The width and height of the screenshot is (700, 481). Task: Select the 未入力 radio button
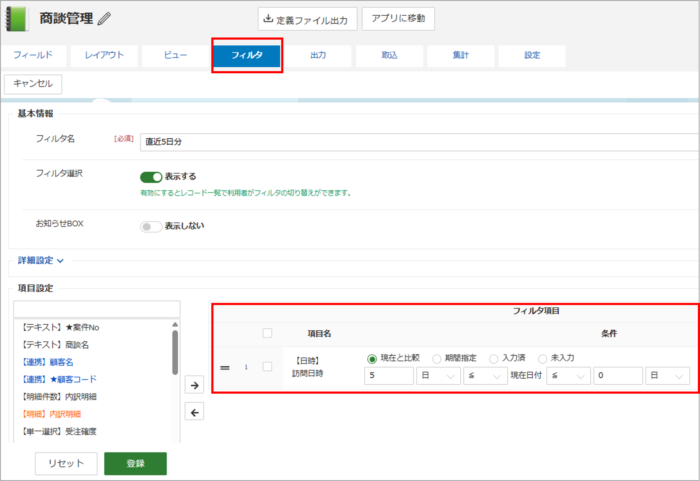coord(543,358)
